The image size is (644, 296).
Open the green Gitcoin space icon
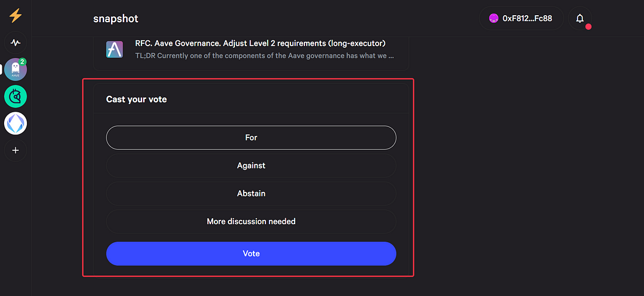click(x=16, y=97)
